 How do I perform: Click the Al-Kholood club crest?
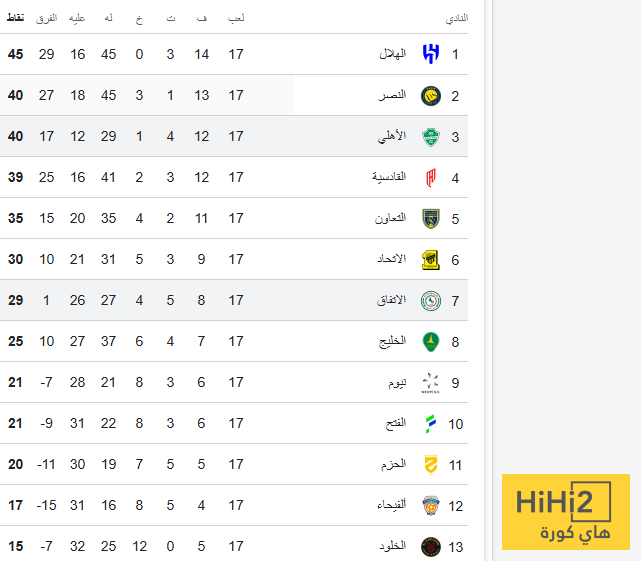point(430,546)
